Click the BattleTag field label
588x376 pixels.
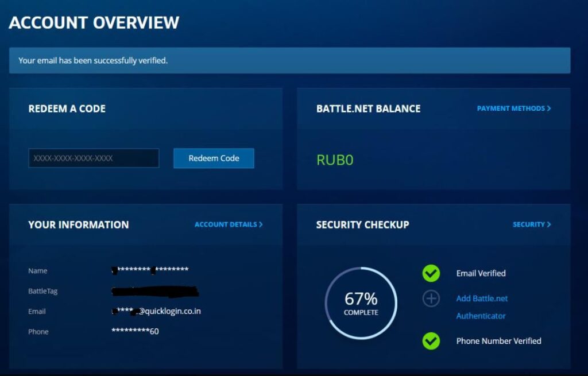click(x=42, y=291)
